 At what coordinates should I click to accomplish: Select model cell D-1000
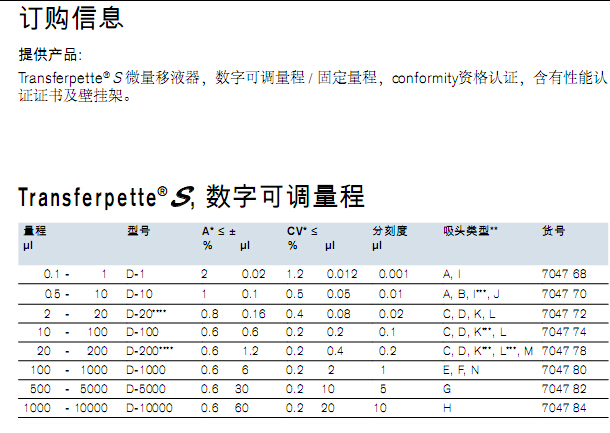tap(146, 370)
